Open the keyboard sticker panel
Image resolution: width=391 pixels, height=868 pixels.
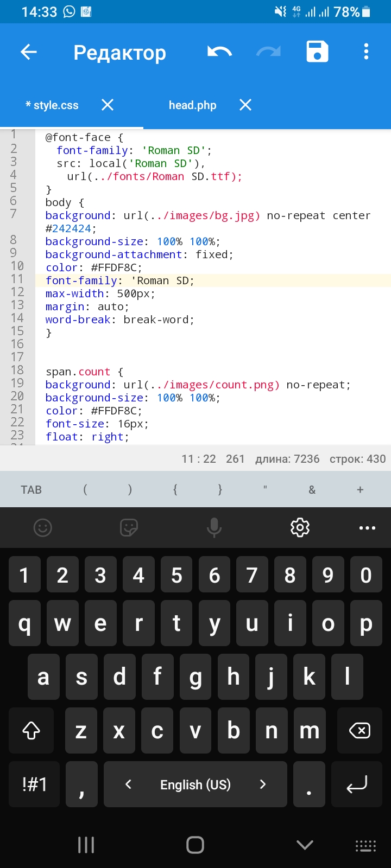pyautogui.click(x=129, y=527)
